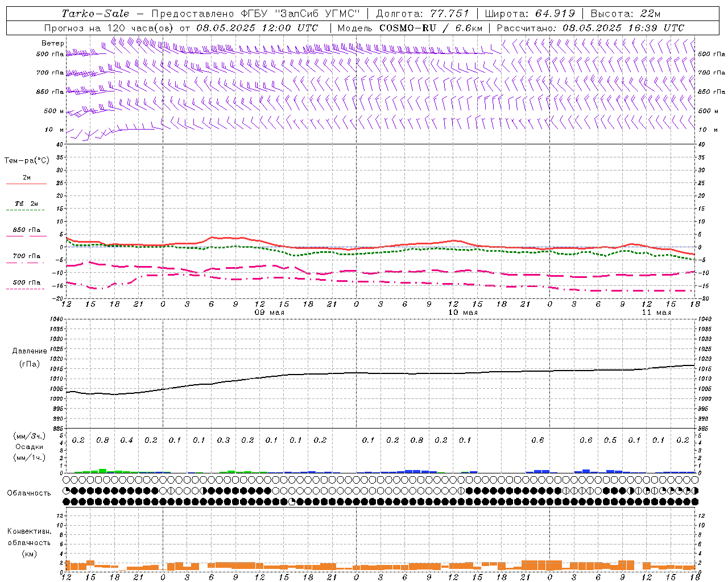The image size is (728, 582).
Task: Click the 'Давление' pressure panel label
Action: [x=30, y=351]
